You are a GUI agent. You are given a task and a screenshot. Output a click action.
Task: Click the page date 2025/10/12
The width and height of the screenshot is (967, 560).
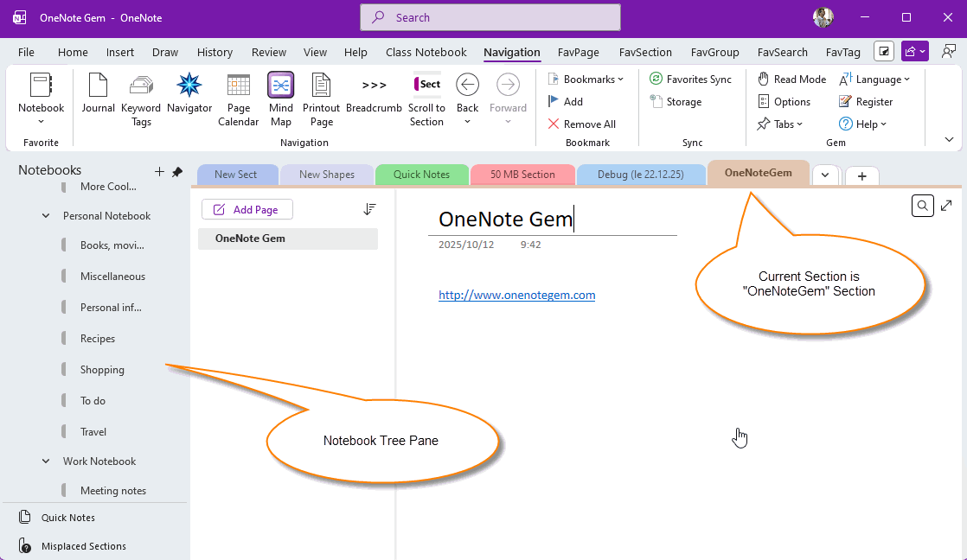pyautogui.click(x=466, y=245)
